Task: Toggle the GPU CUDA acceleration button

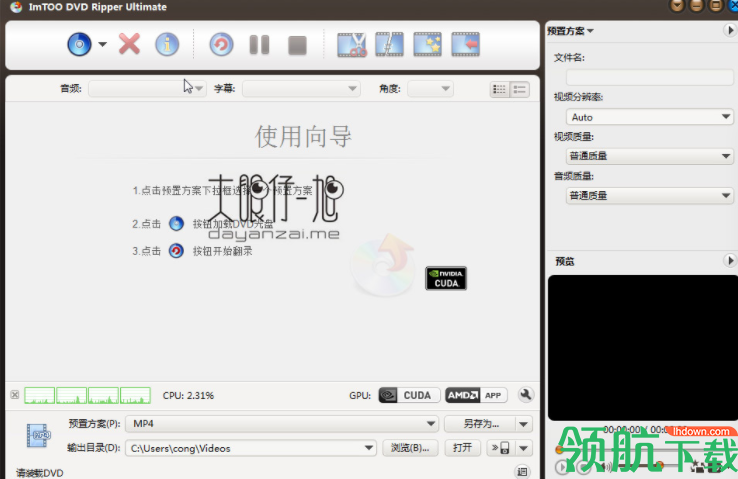Action: (409, 395)
